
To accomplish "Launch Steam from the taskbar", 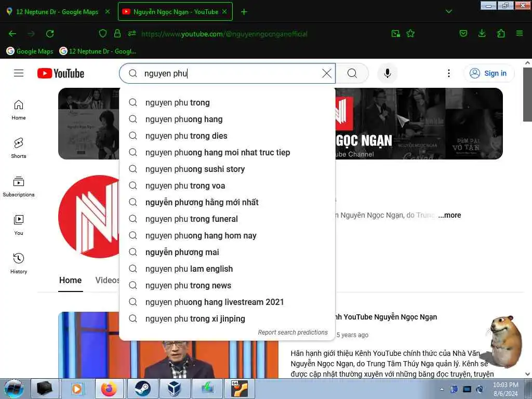I will (142, 389).
